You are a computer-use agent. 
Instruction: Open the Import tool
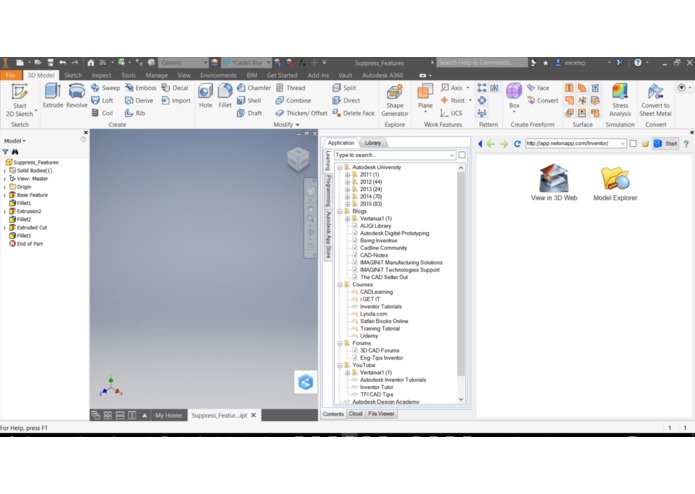(x=176, y=101)
